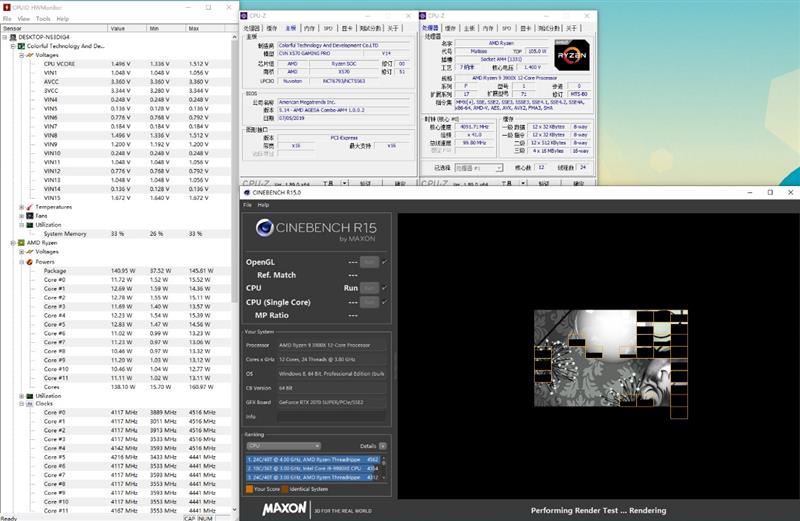This screenshot has height=521, width=800.
Task: Open the Tools menu in HWMonitor
Action: tap(43, 19)
